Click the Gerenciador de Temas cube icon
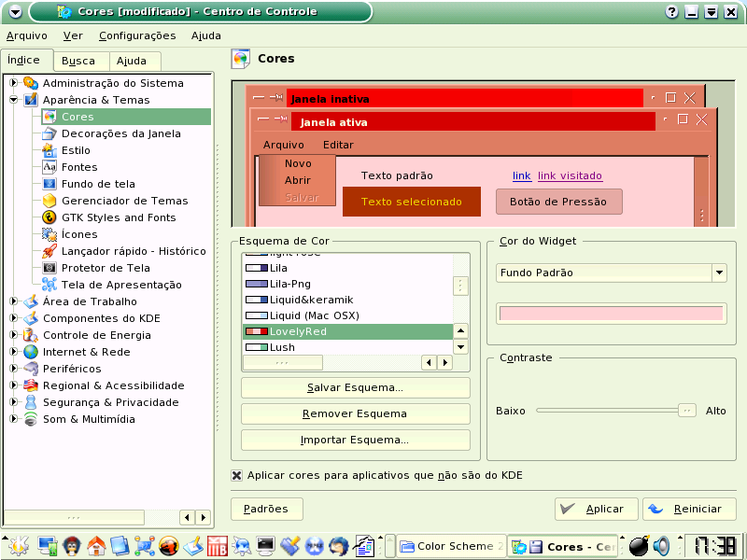747x560 pixels. pyautogui.click(x=49, y=201)
